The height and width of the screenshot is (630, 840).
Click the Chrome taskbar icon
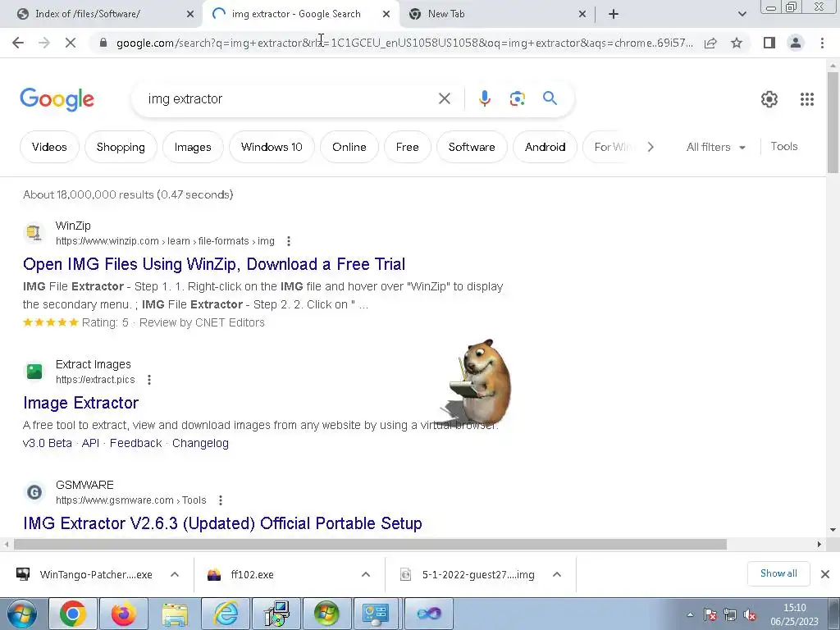73,614
